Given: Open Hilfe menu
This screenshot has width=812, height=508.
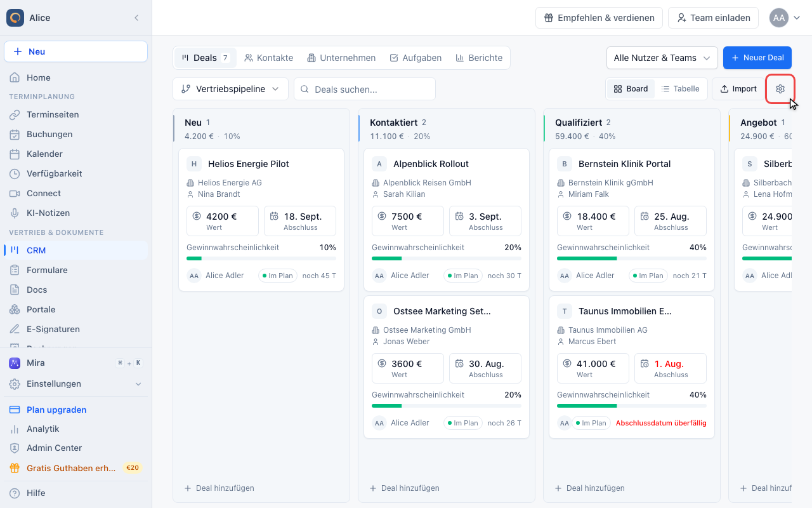Looking at the screenshot, I should click(x=76, y=493).
